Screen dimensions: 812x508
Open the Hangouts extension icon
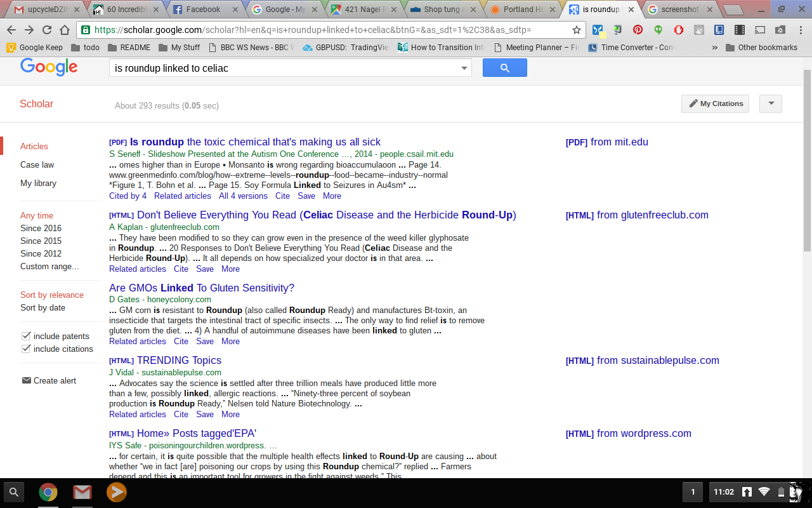[658, 30]
